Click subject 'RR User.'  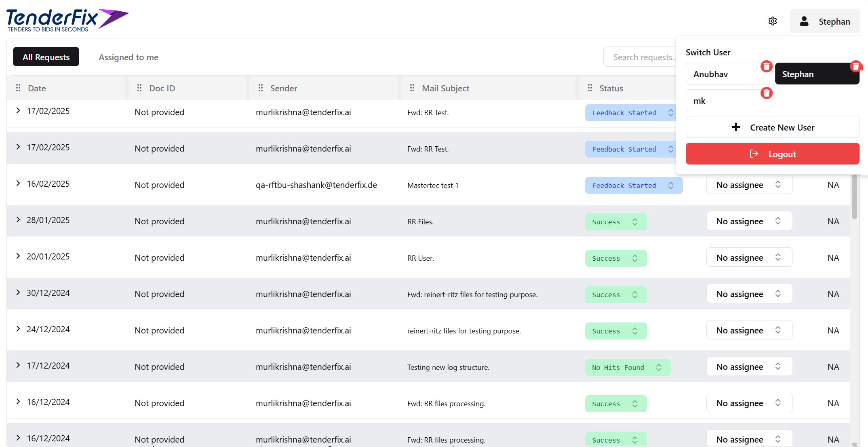tap(421, 258)
